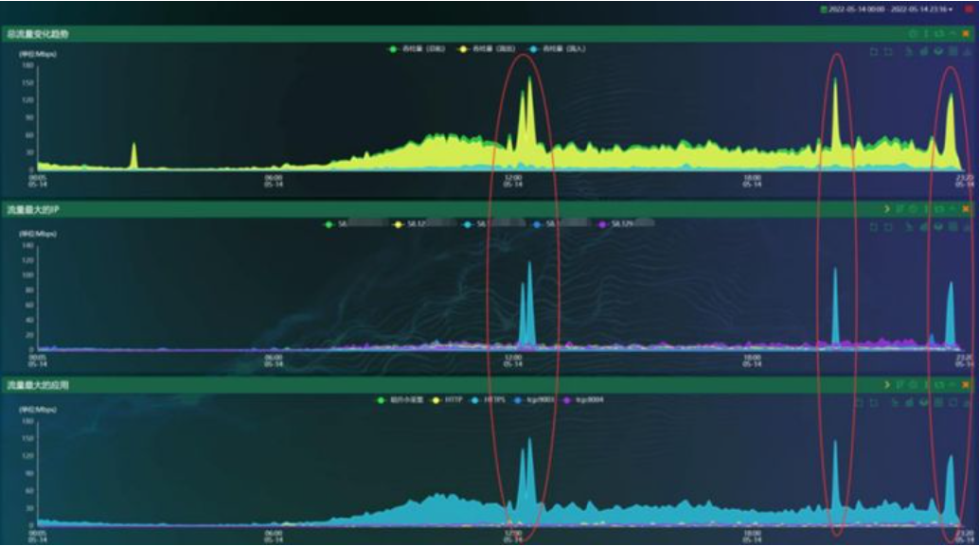
Task: Expand 流量最大的应用 panel with chevron arrow
Action: click(887, 385)
